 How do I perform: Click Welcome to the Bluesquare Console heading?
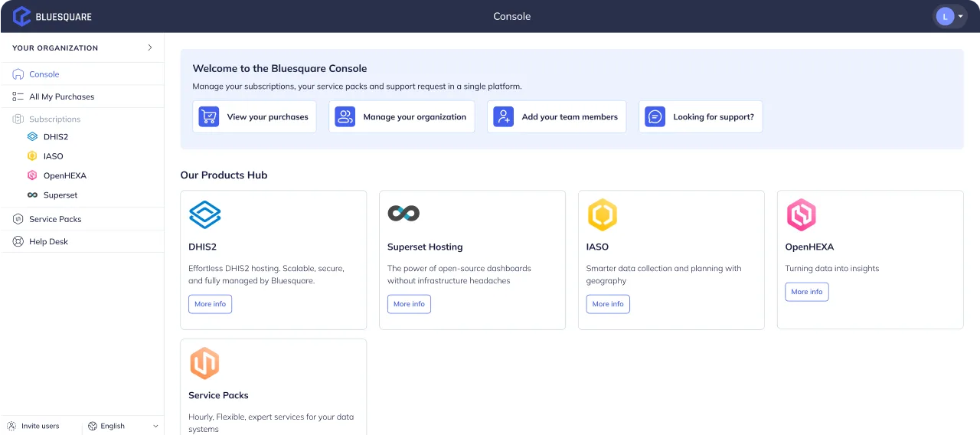click(279, 69)
